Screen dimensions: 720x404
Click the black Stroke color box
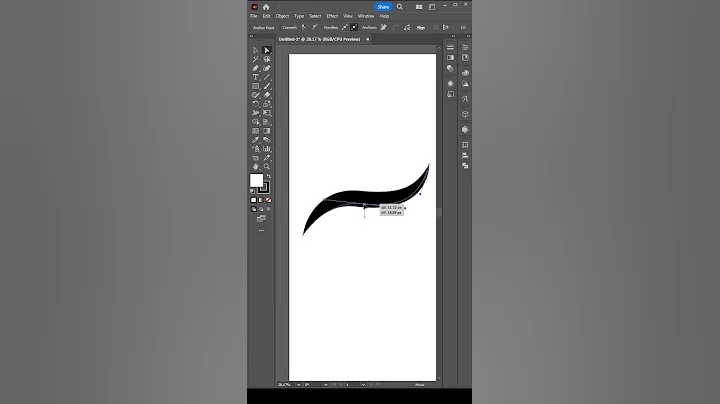[264, 188]
